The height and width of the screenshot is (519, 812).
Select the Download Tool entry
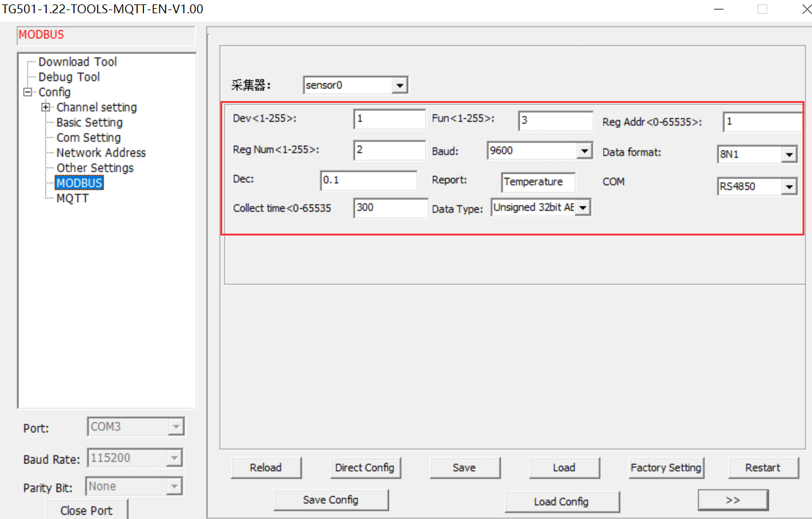[x=78, y=61]
